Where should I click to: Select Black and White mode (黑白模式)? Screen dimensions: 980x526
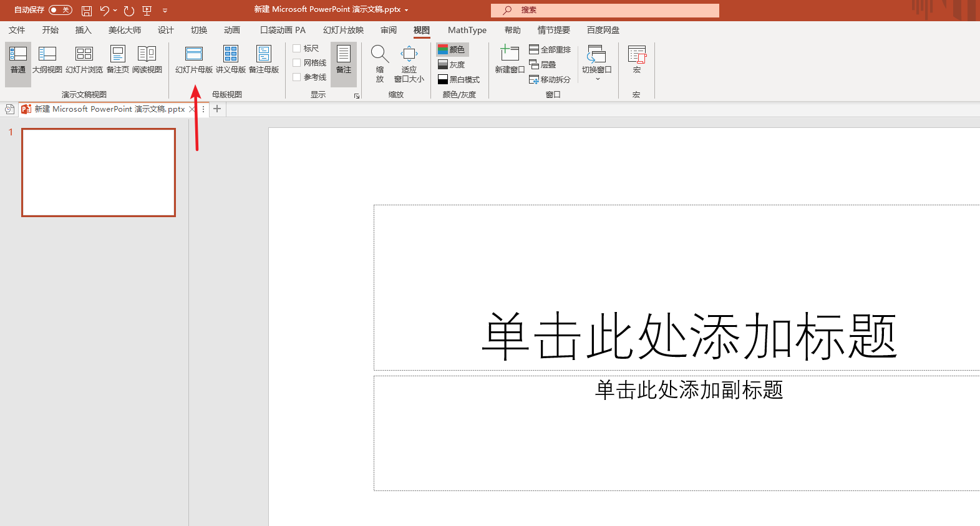click(x=459, y=79)
